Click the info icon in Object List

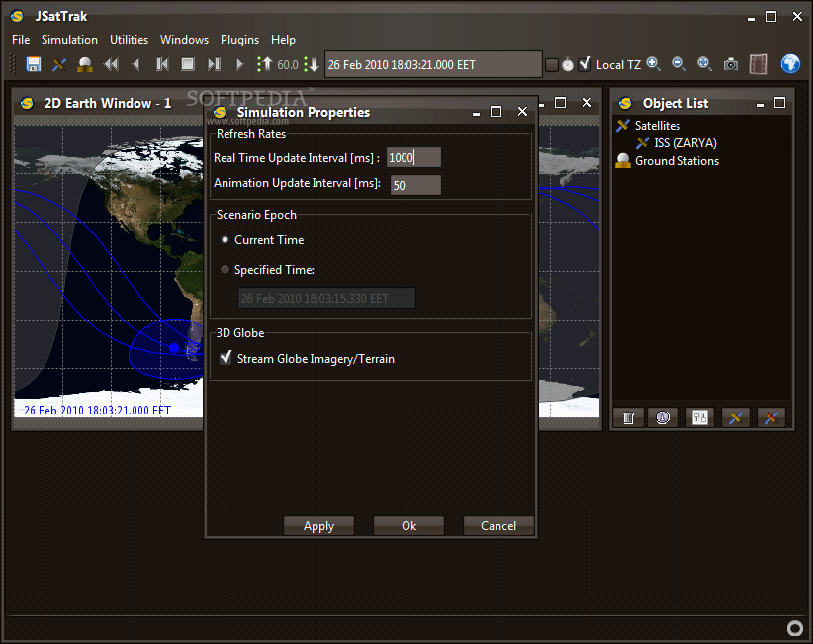[x=663, y=417]
